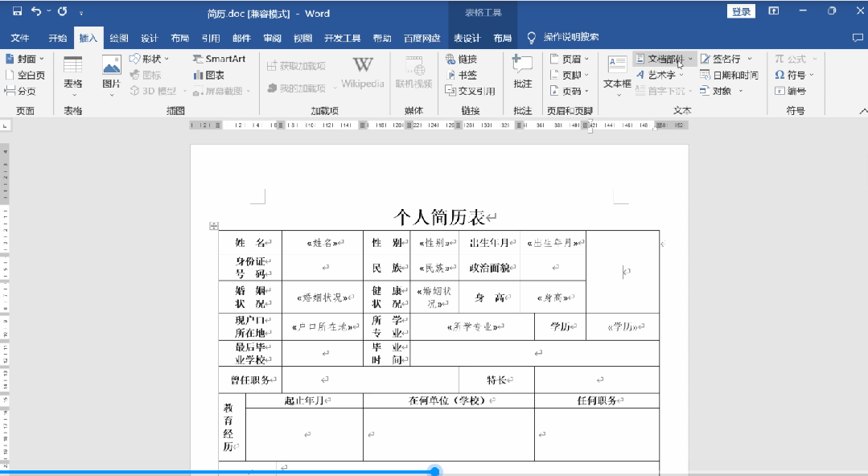Click the «所学专业» merge field

tap(472, 326)
